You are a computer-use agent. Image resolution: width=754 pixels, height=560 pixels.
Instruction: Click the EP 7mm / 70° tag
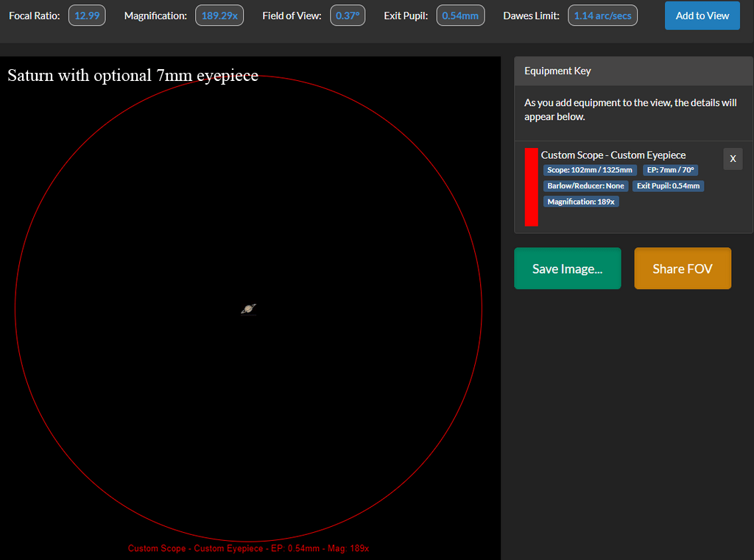(x=670, y=170)
